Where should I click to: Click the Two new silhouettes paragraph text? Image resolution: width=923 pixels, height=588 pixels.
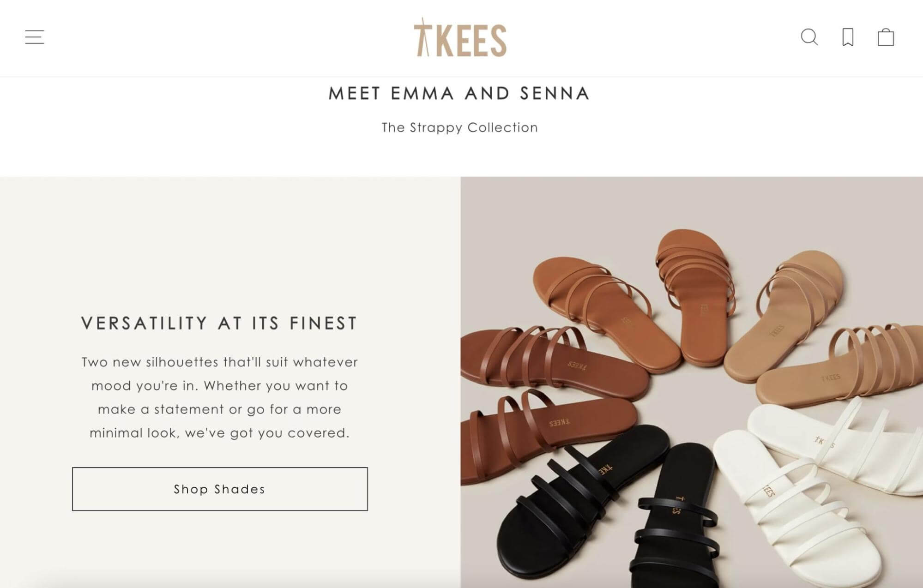[x=220, y=397]
